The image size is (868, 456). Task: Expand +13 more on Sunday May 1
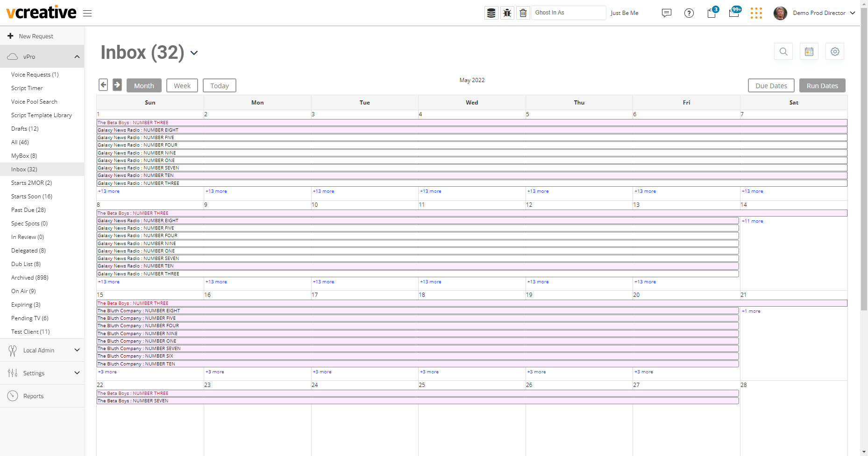point(109,191)
